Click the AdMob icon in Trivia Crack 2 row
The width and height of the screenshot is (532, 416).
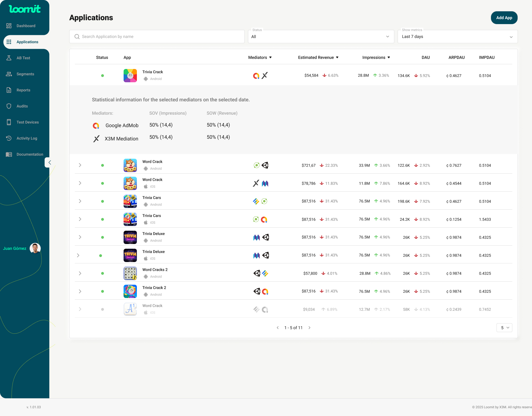(265, 291)
